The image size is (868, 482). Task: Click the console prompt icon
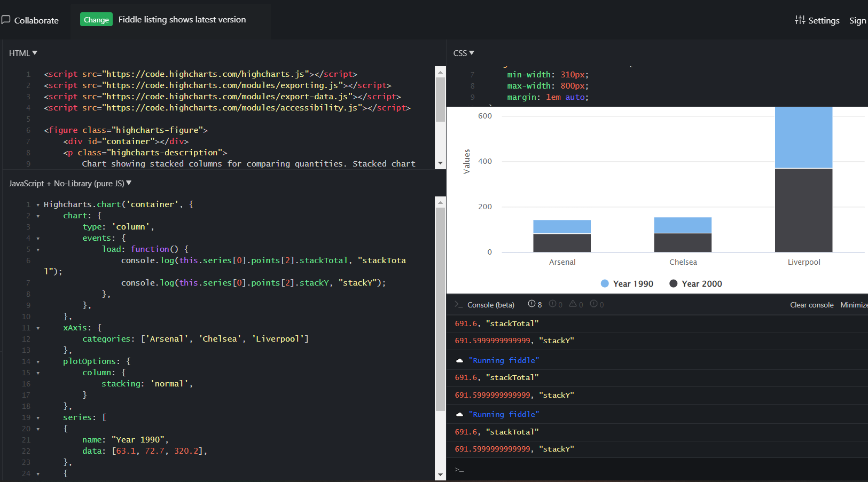click(458, 304)
